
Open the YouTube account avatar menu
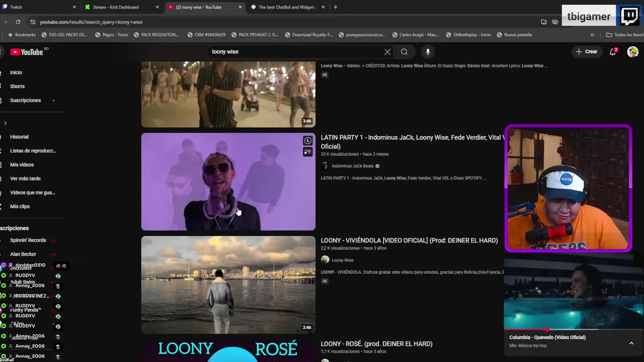pyautogui.click(x=633, y=52)
